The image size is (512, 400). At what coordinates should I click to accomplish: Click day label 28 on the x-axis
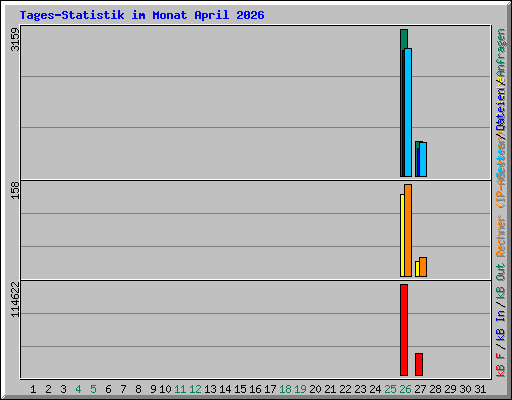point(435,389)
